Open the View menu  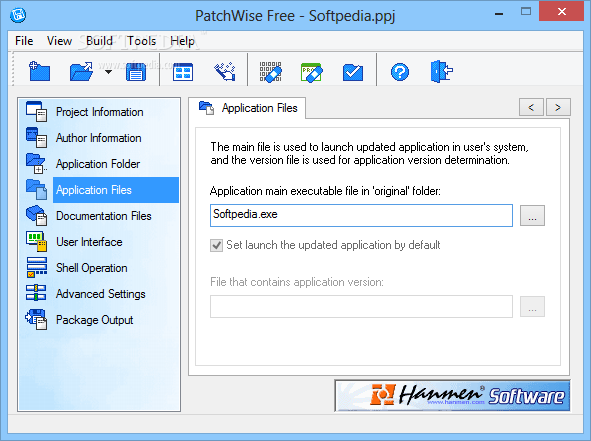[x=59, y=41]
